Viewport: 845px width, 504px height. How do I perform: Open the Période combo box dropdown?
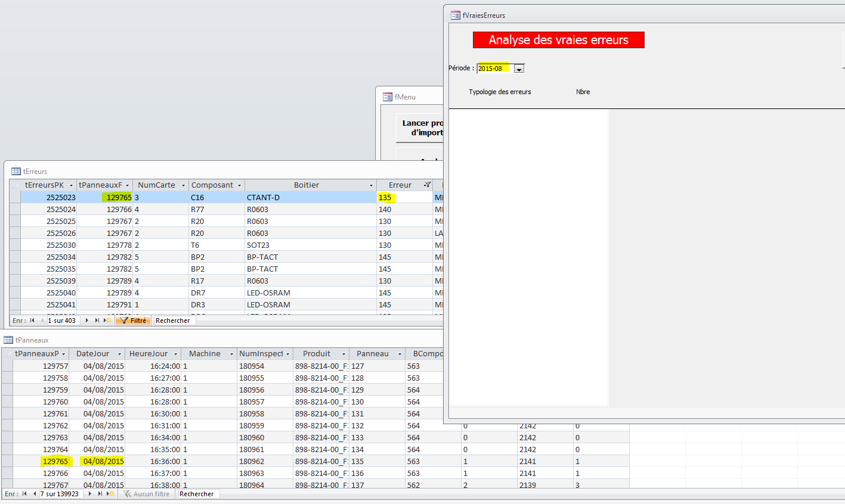point(519,69)
